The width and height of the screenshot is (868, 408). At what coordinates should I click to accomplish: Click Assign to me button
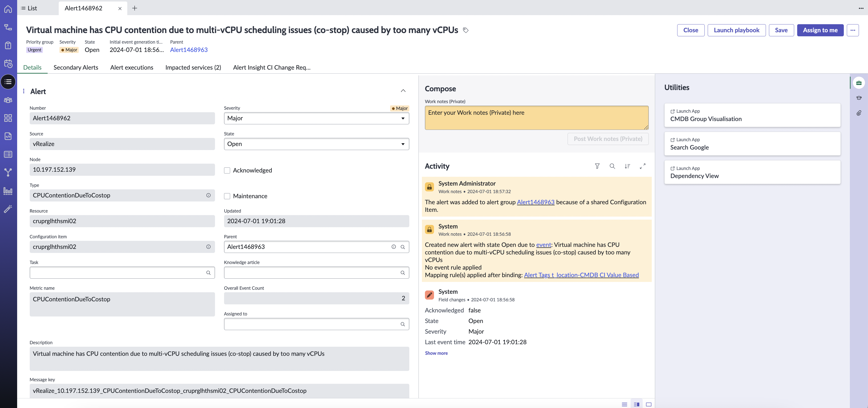click(820, 30)
